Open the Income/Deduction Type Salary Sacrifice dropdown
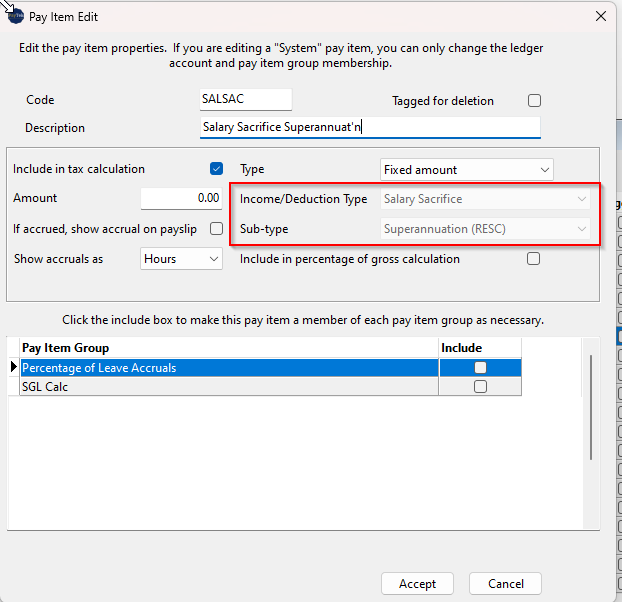The width and height of the screenshot is (622, 602). point(485,199)
